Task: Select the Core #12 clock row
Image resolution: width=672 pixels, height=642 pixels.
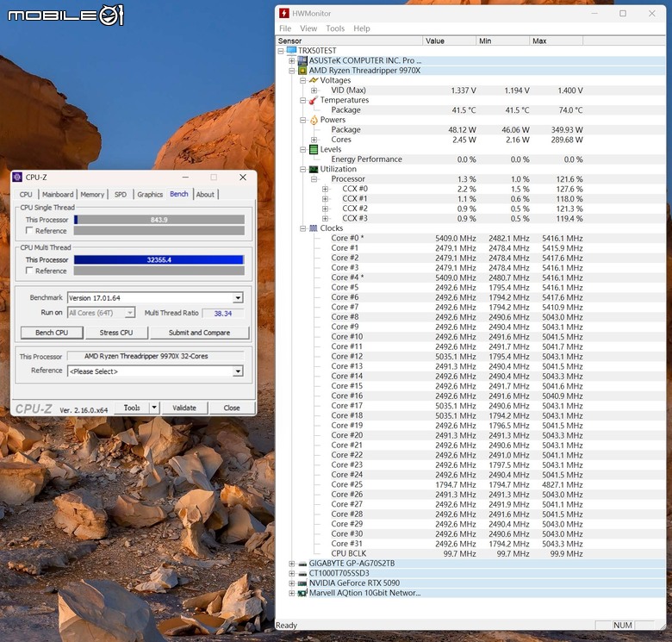Action: 457,356
